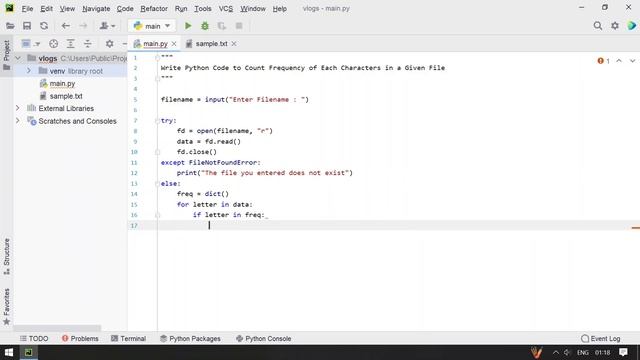Collapse the vlogs project root

[x=18, y=58]
